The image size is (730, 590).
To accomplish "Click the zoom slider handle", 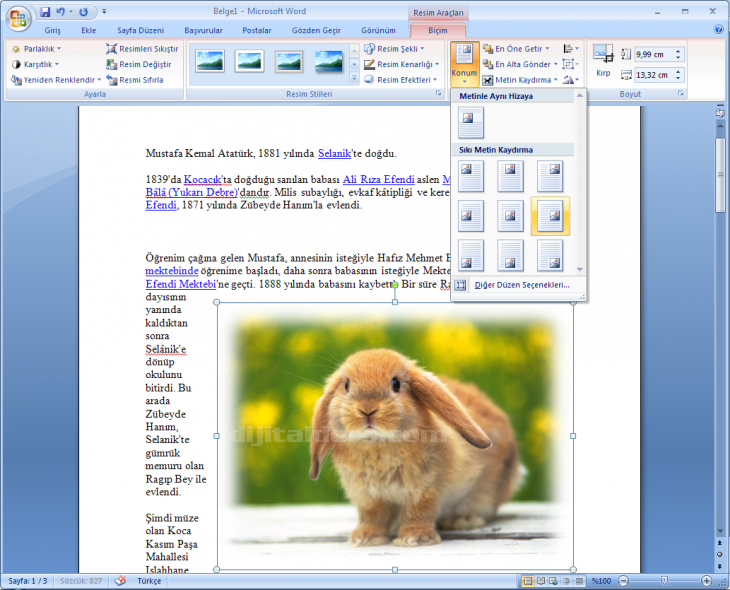I will coord(665,581).
